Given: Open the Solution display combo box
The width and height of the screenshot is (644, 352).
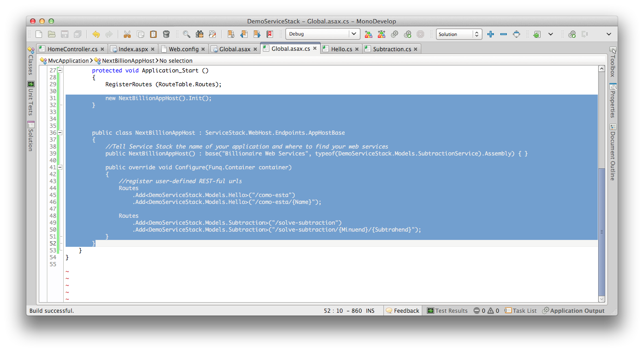Looking at the screenshot, I should click(x=459, y=34).
